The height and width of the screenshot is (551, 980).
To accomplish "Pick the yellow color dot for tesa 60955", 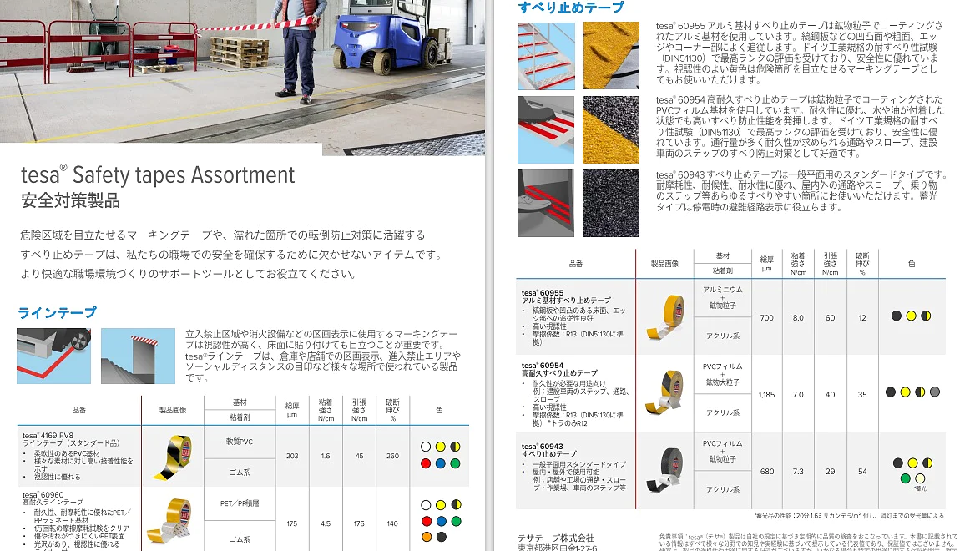I will 912,316.
